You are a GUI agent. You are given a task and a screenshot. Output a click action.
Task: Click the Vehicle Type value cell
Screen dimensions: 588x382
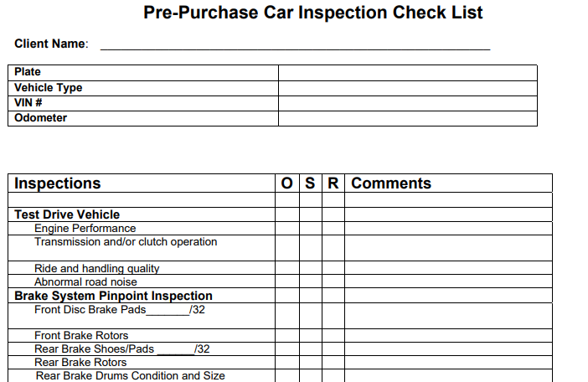408,88
